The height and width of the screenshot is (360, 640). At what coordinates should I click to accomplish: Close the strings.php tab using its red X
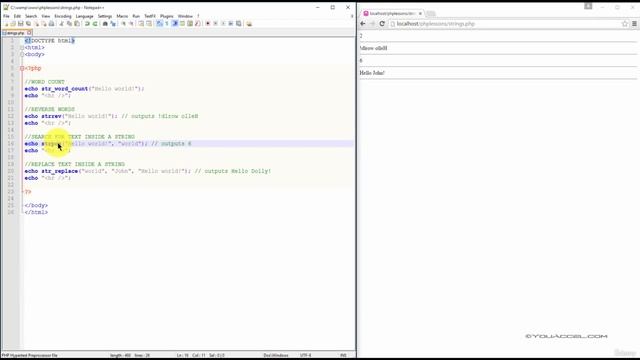(x=29, y=33)
